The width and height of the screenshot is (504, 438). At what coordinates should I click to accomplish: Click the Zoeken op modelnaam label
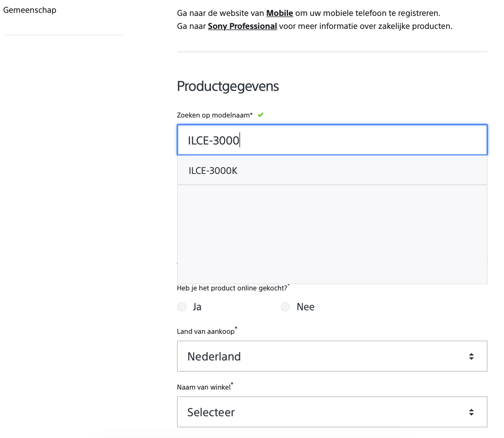pos(214,115)
